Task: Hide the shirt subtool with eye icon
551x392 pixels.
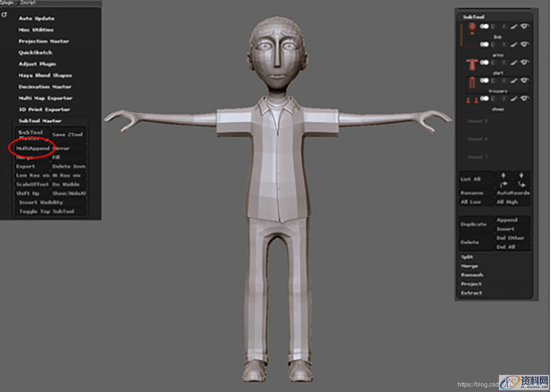Action: tap(525, 62)
